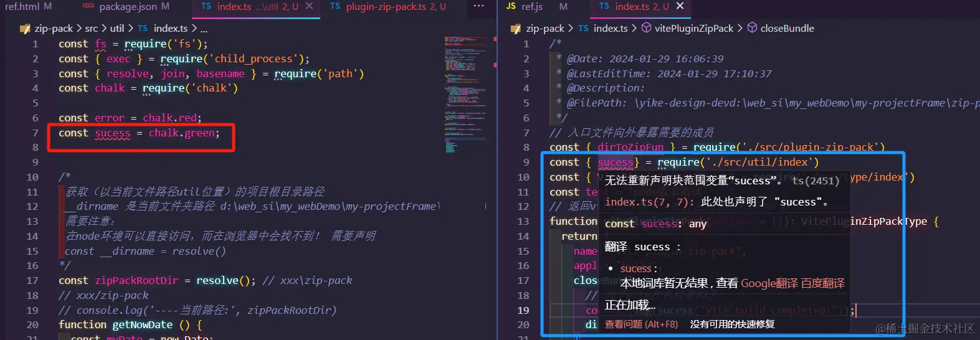Open the Google翻译 link in hover popup
Image resolution: width=980 pixels, height=340 pixels.
click(769, 283)
